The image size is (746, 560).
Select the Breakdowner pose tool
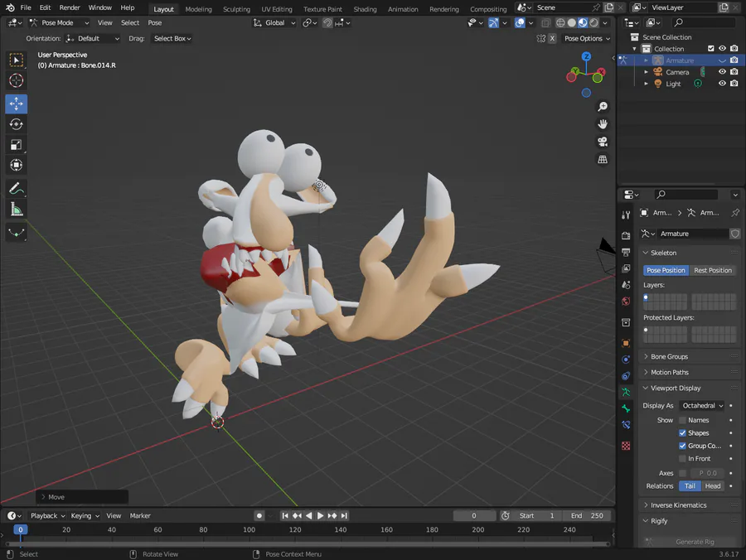(x=17, y=233)
